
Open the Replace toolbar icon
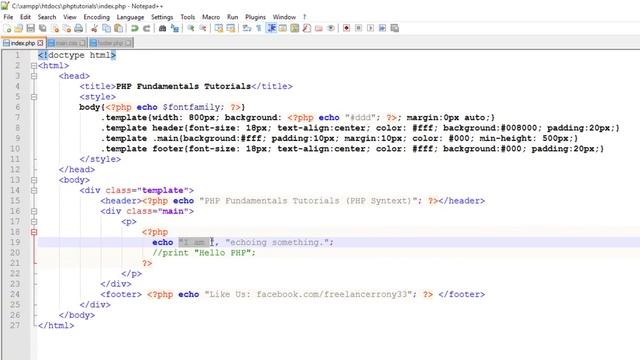coord(175,28)
